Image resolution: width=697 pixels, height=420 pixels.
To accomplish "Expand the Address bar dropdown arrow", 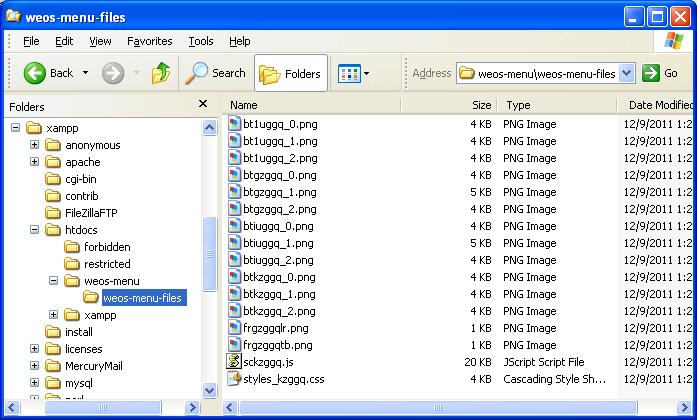I will pos(627,73).
